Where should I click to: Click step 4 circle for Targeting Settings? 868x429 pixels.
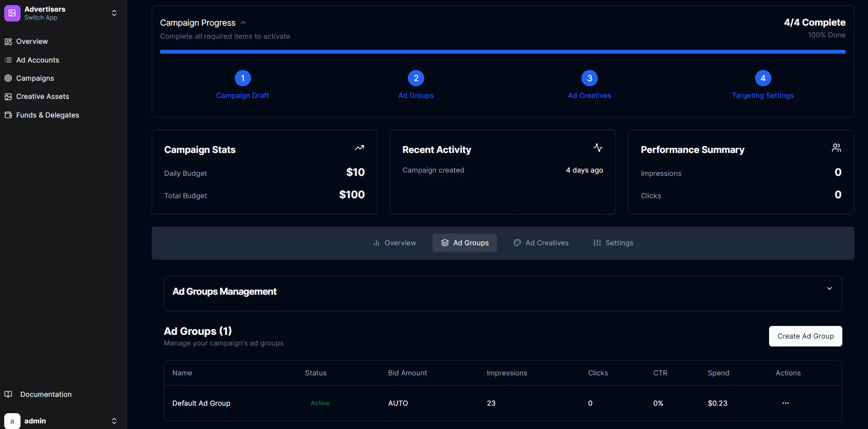click(x=763, y=78)
